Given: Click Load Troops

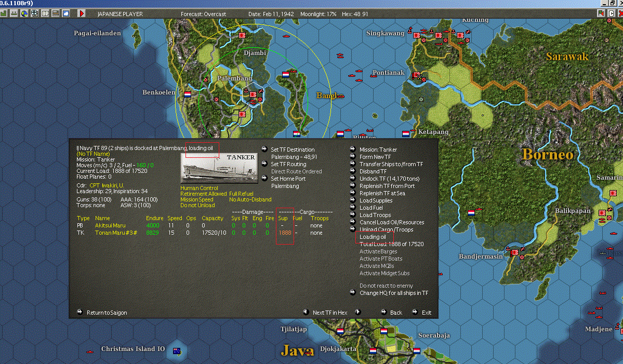Looking at the screenshot, I should click(x=375, y=215).
